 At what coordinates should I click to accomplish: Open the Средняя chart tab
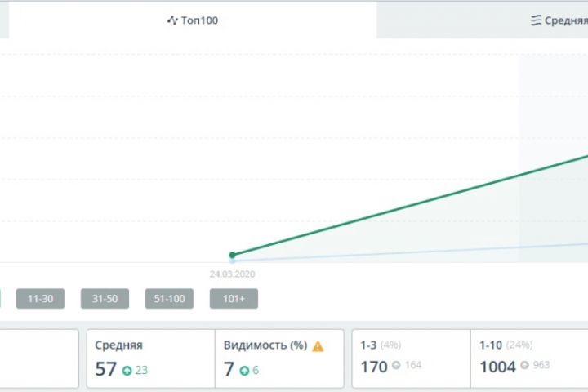coord(565,20)
